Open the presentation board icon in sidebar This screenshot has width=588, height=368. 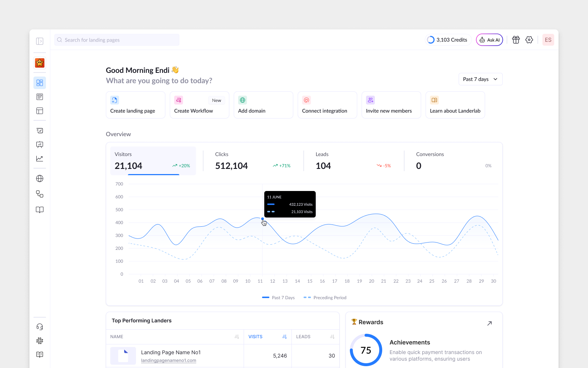coord(40,145)
